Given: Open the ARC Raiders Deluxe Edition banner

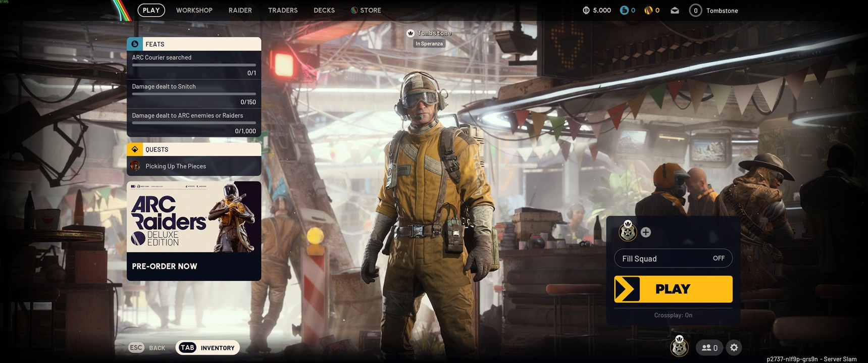Looking at the screenshot, I should click(194, 217).
